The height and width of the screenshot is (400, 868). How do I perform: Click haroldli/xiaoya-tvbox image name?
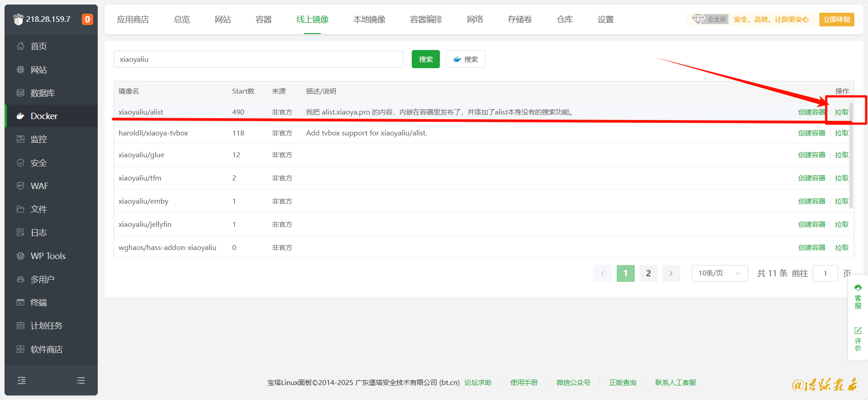click(x=153, y=133)
